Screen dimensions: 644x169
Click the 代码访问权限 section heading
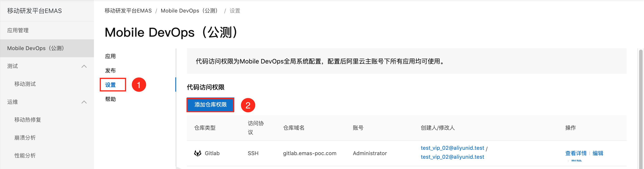tap(205, 87)
